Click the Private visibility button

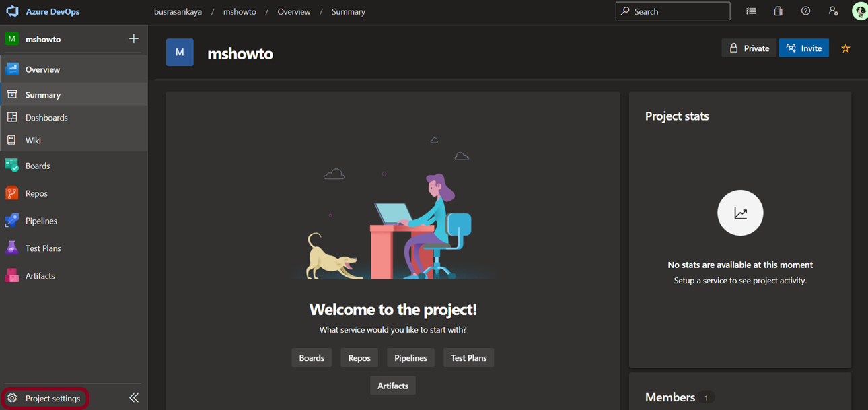pos(749,48)
